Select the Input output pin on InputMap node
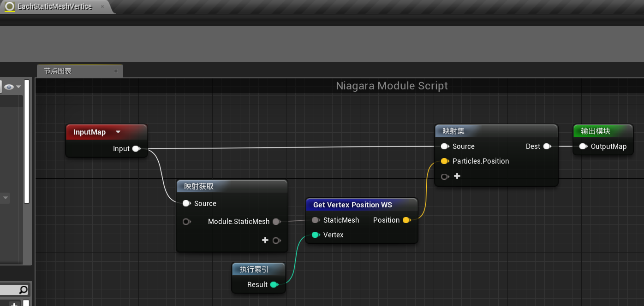Screen dimensions: 644x306 pos(136,148)
